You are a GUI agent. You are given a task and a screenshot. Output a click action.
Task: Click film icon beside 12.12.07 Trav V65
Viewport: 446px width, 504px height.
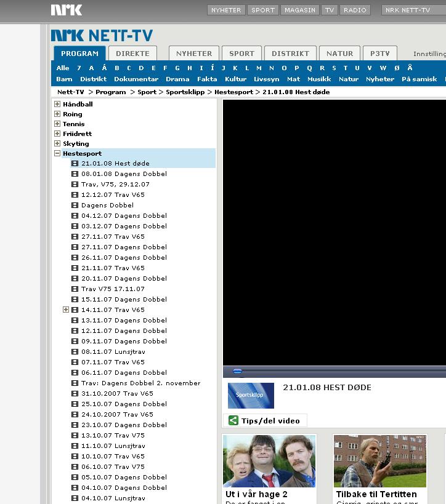click(75, 195)
